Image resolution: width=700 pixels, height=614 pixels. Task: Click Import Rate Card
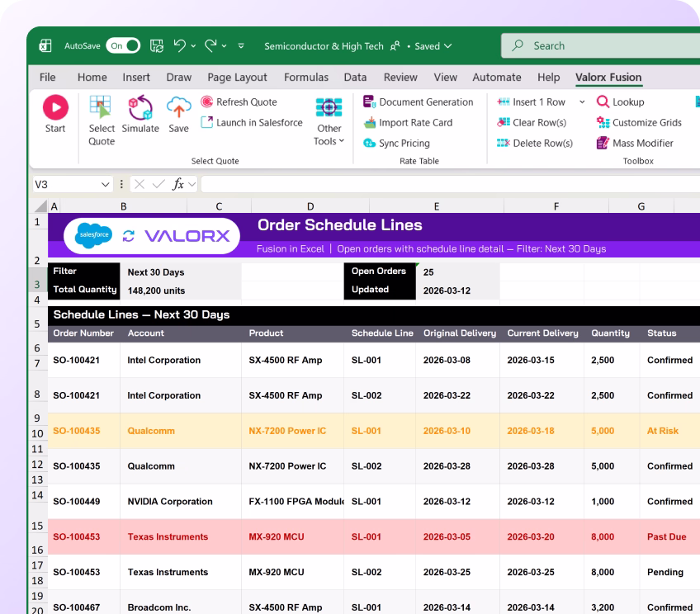(408, 122)
